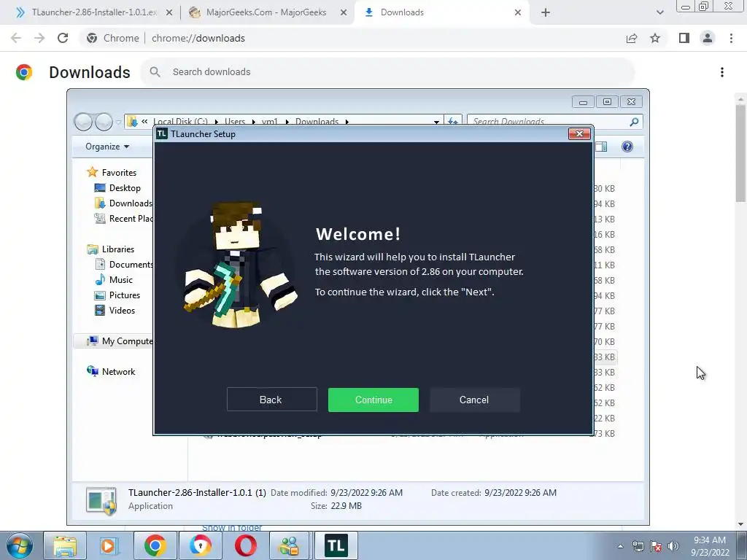Click the taskbar clock 9:34 AM

710,545
